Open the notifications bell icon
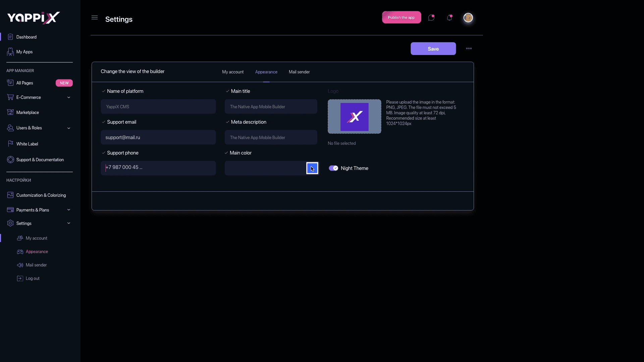Viewport: 644px width, 362px height. [449, 18]
